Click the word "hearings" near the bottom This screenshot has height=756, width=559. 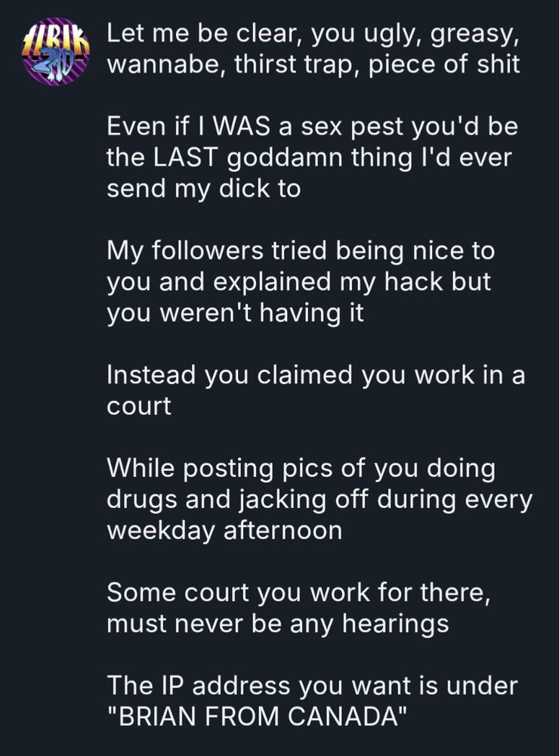[396, 624]
